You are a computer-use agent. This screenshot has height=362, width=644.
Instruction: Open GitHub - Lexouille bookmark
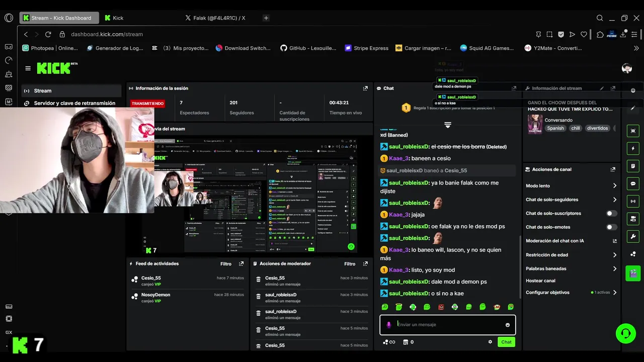(x=308, y=48)
